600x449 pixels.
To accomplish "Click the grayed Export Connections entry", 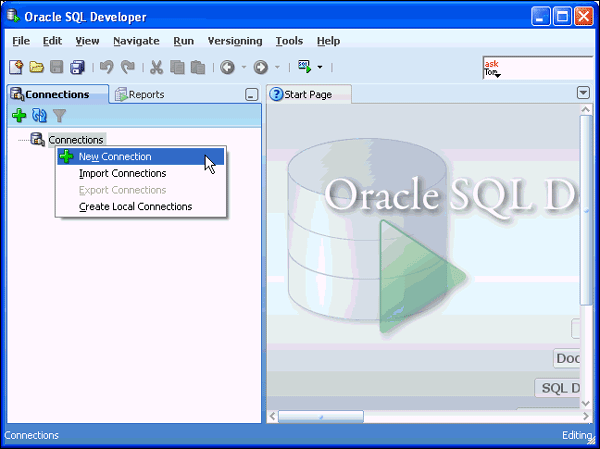I will pos(140,190).
